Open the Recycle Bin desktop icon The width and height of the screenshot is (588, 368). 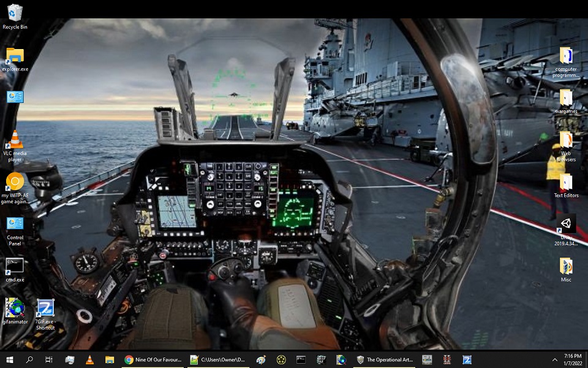click(x=15, y=16)
